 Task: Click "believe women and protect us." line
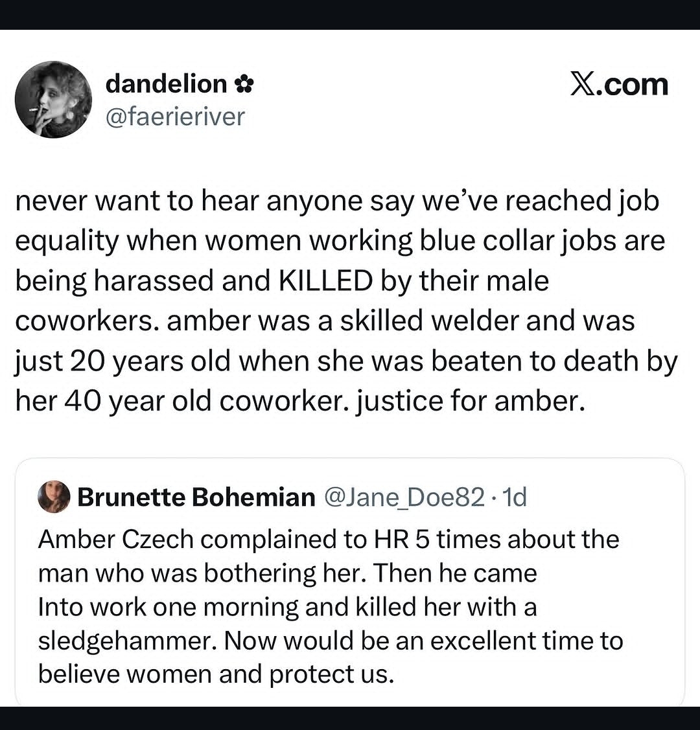[216, 674]
